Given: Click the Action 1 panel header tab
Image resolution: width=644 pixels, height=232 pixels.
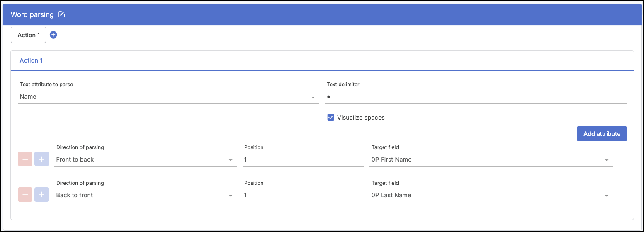Looking at the screenshot, I should [x=31, y=60].
